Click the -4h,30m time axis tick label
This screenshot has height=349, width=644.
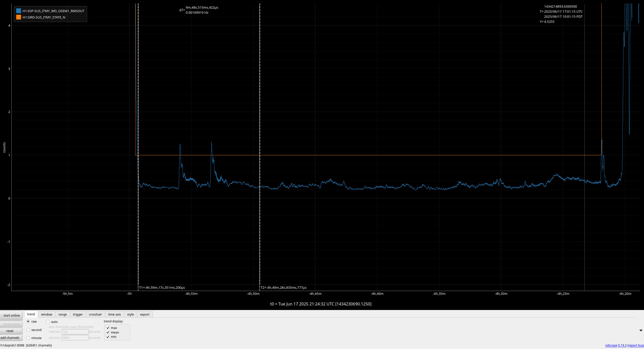click(x=501, y=294)
